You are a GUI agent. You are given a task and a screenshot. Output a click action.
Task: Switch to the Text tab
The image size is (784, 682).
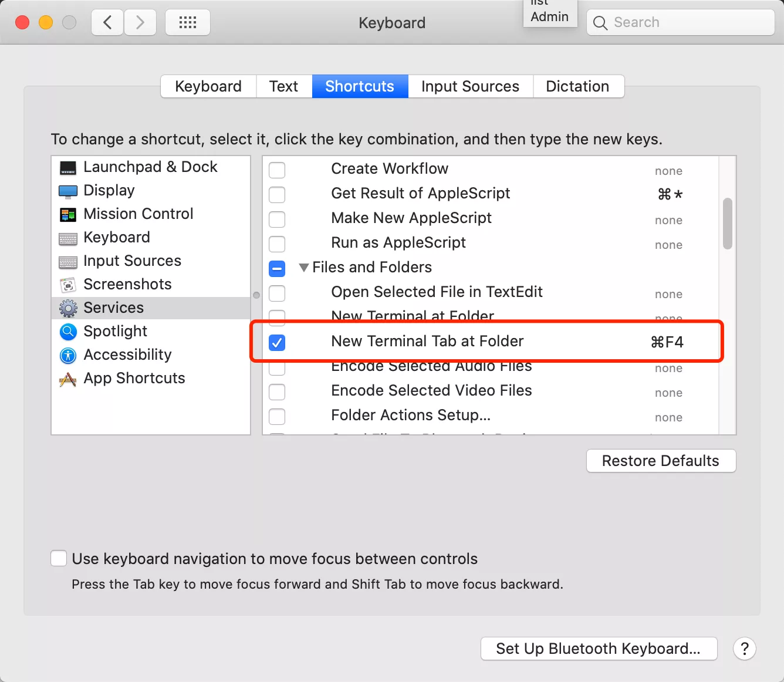pos(284,86)
